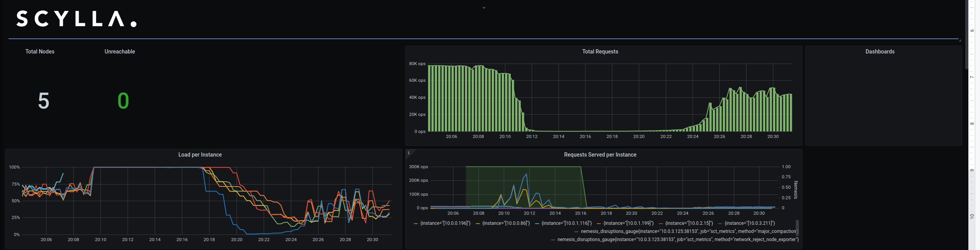Viewport: 980px width, 250px height.
Task: Open the Total Requests panel title menu
Action: pos(600,52)
